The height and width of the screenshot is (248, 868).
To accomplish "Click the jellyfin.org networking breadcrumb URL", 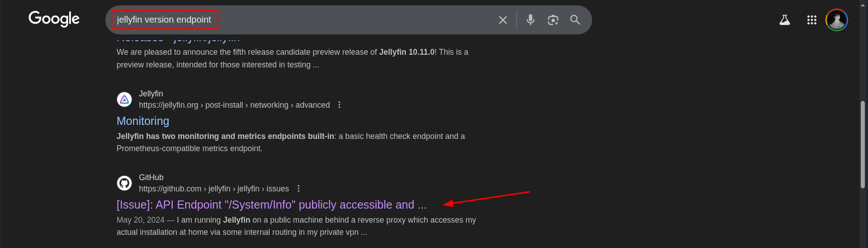I will pos(234,105).
